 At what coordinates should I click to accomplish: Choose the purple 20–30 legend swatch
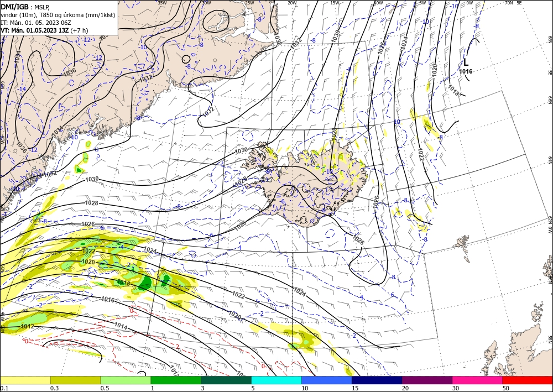coord(427,380)
